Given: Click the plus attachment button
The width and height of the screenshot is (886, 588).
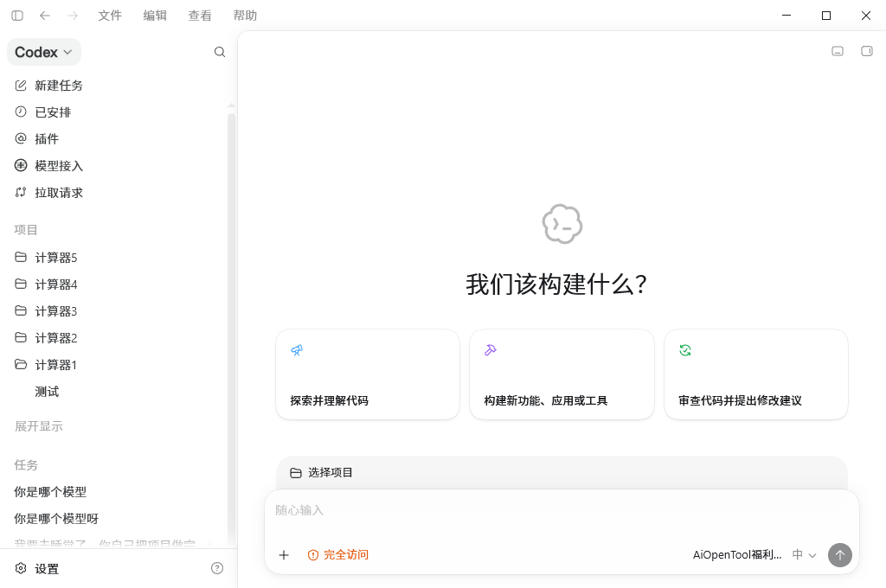Looking at the screenshot, I should (284, 555).
